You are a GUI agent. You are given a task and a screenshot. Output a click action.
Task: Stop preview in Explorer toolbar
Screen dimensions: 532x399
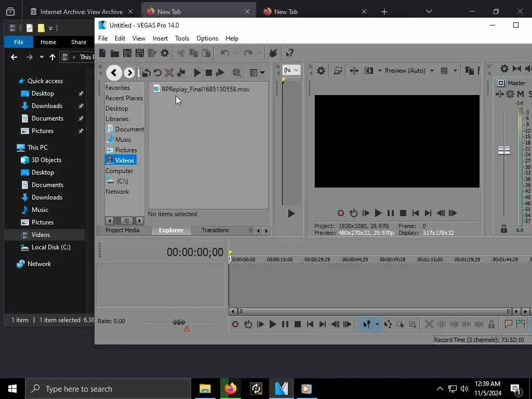[x=209, y=73]
